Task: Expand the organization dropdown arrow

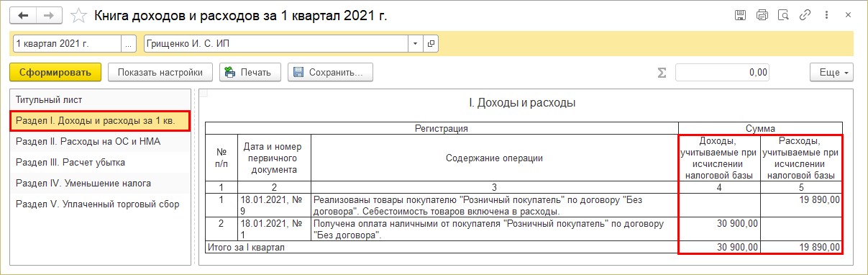Action: click(x=415, y=43)
